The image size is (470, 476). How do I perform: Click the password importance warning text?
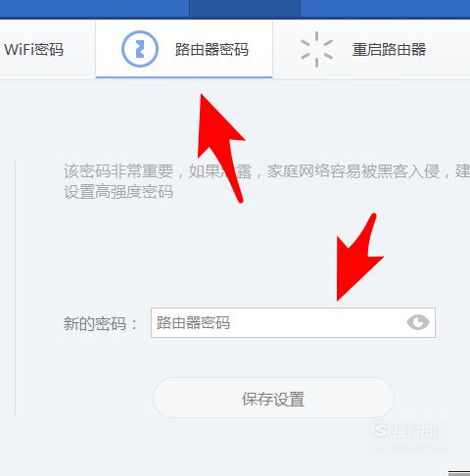click(x=266, y=171)
